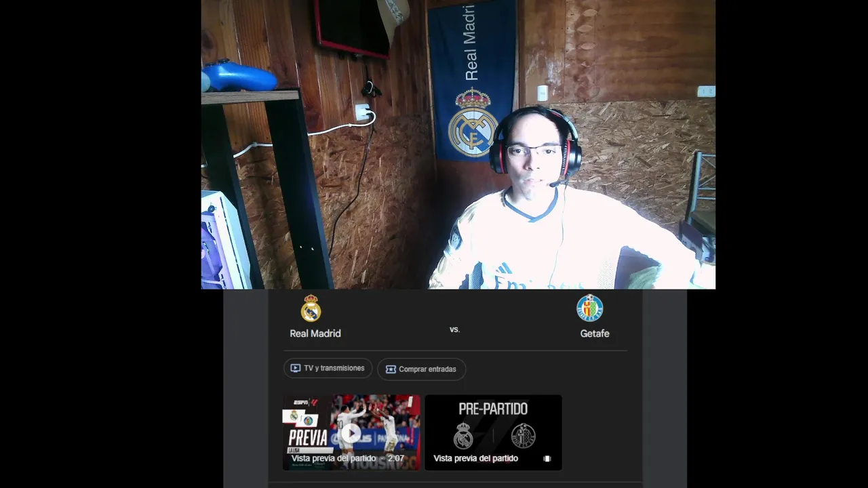
Task: Click the Real Madrid crest icon
Action: [311, 308]
